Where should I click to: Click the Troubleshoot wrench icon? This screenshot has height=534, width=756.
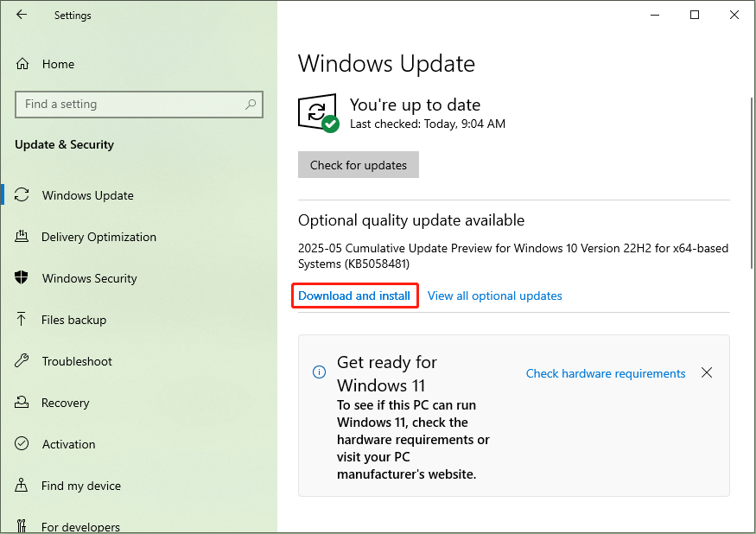[x=22, y=361]
